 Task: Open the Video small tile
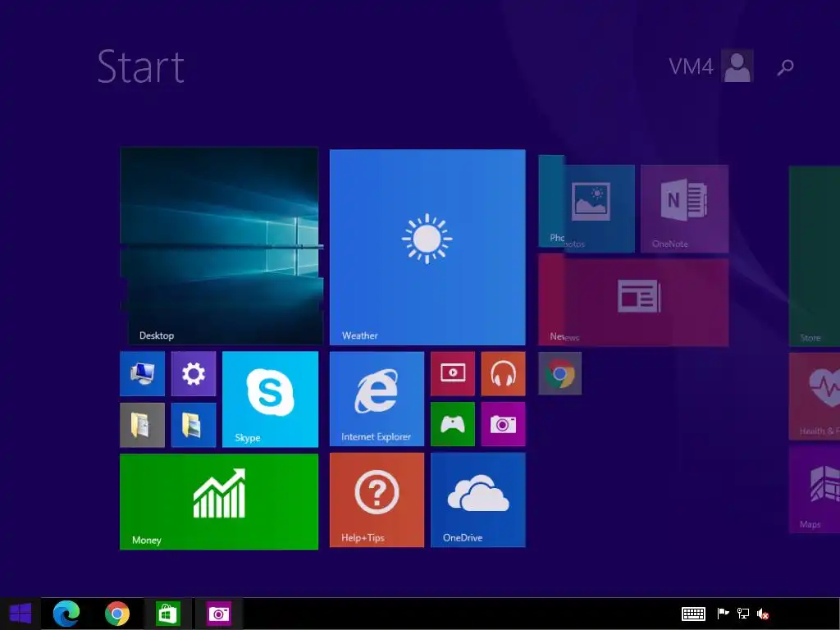click(x=453, y=373)
